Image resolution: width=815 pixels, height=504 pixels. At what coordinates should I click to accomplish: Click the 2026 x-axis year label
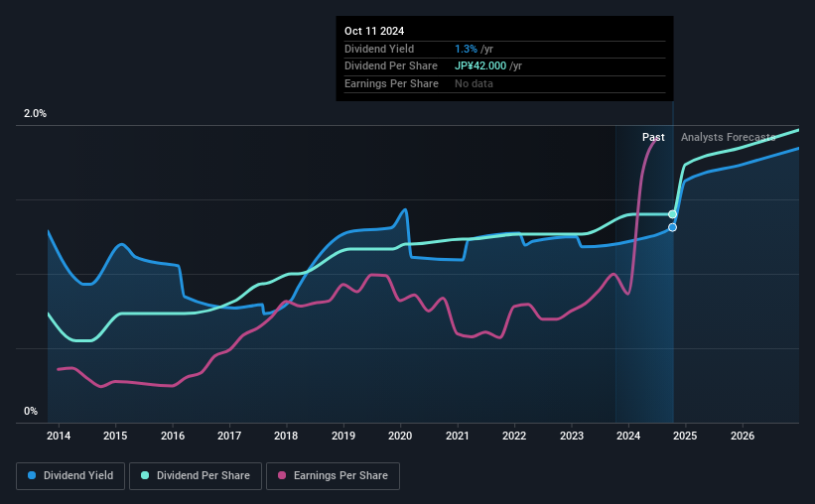743,436
